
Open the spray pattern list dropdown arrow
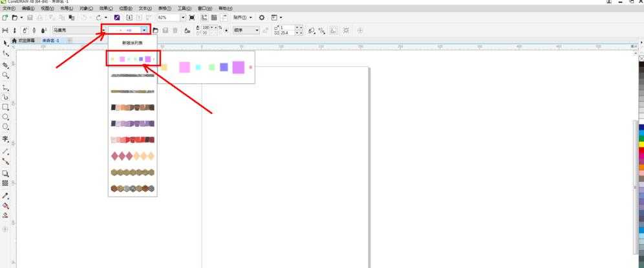(144, 30)
